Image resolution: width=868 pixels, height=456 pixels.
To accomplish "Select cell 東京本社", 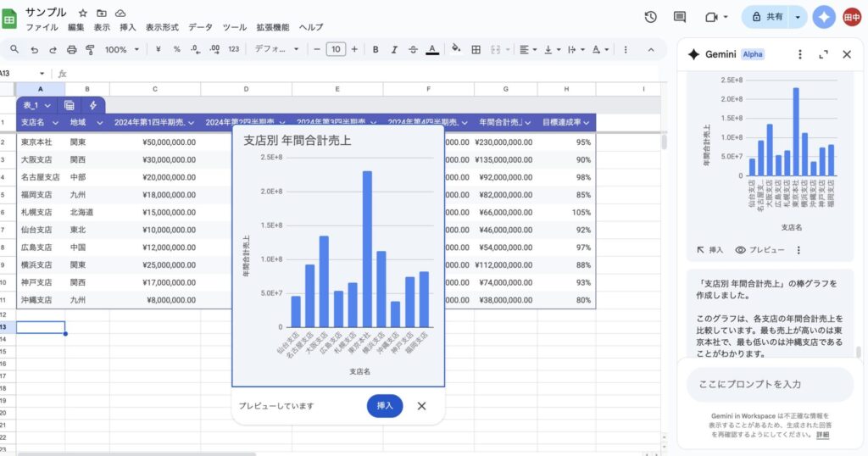I will (41, 142).
